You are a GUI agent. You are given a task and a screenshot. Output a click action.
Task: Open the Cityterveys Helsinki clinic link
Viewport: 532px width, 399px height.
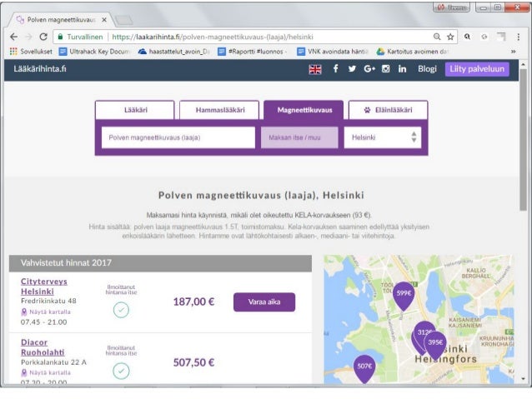coord(43,287)
